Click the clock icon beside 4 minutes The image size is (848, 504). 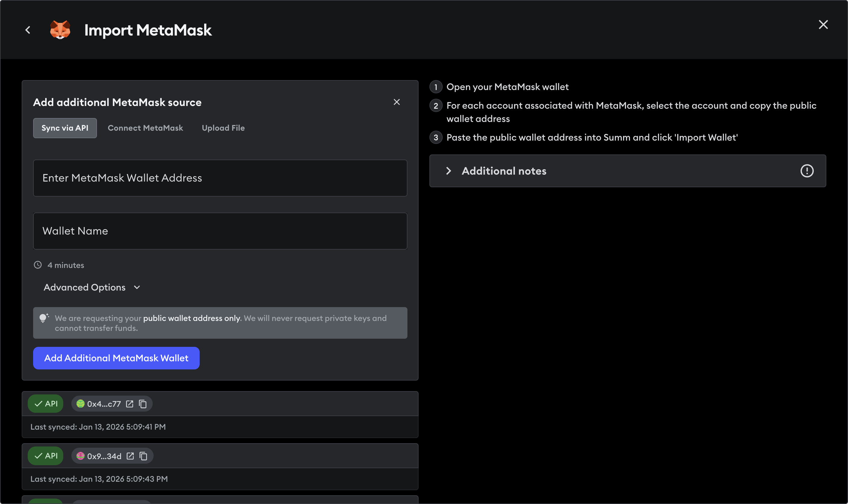[x=38, y=265]
